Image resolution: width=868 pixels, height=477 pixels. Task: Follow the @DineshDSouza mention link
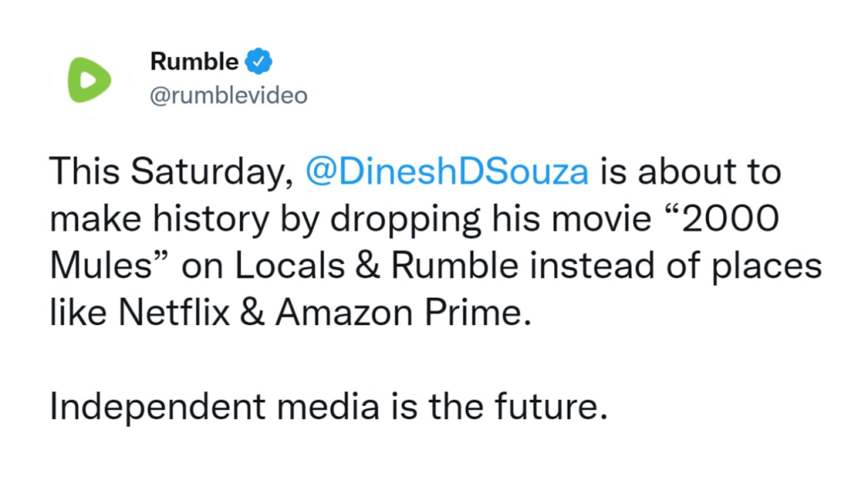446,171
